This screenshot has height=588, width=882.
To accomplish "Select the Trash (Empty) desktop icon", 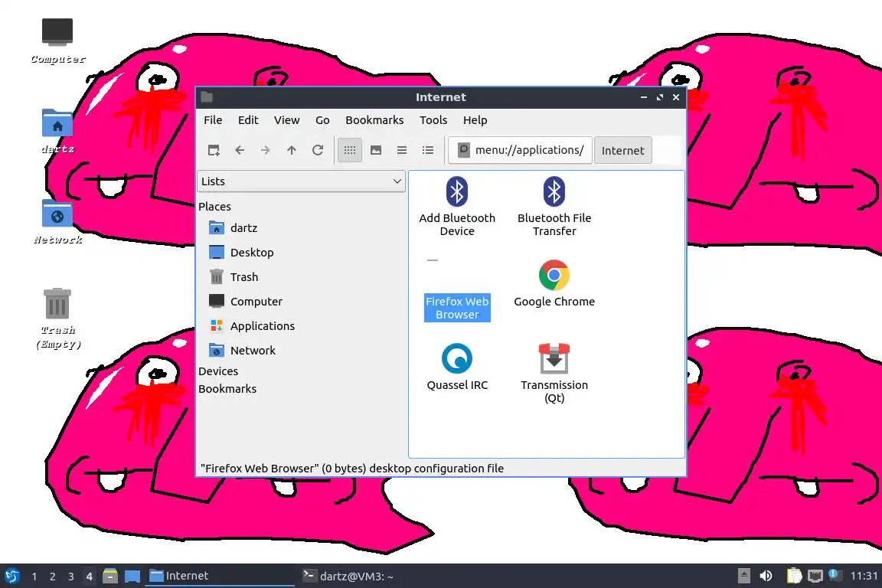I will pos(57,318).
